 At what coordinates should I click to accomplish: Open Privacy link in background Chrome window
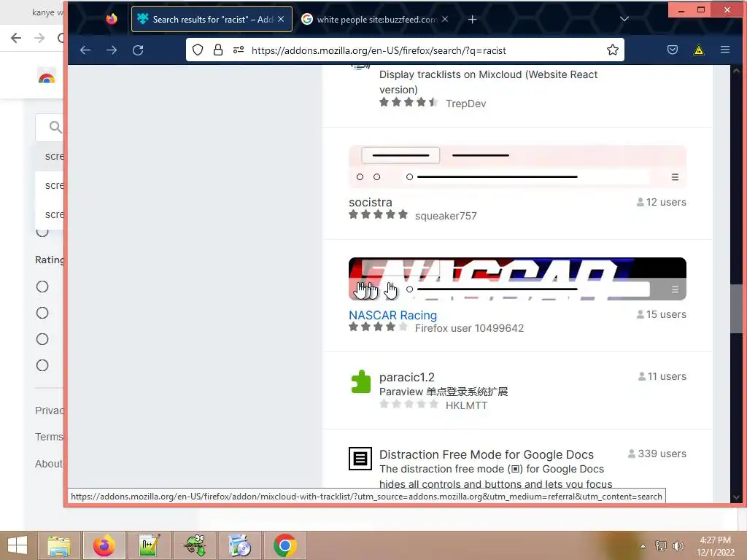point(49,411)
